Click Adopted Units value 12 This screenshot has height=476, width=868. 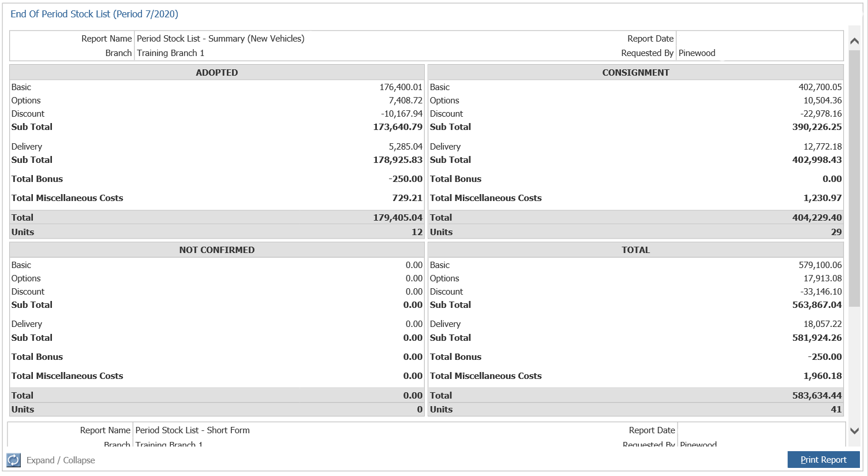point(417,232)
